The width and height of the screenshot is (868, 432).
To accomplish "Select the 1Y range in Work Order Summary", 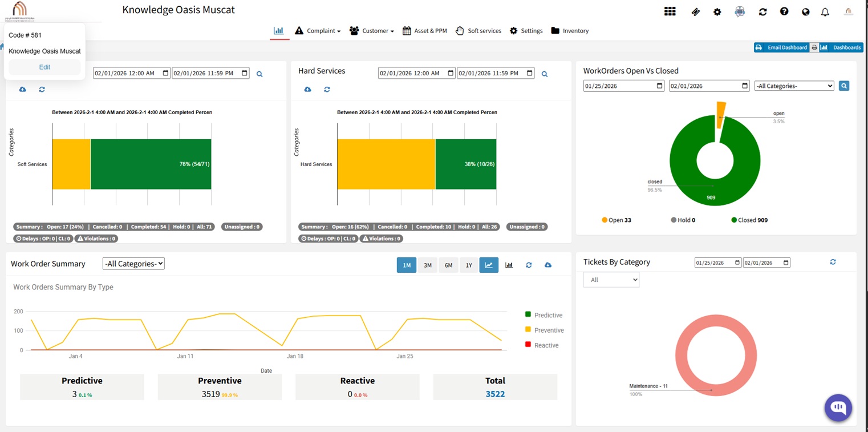I will pyautogui.click(x=468, y=264).
